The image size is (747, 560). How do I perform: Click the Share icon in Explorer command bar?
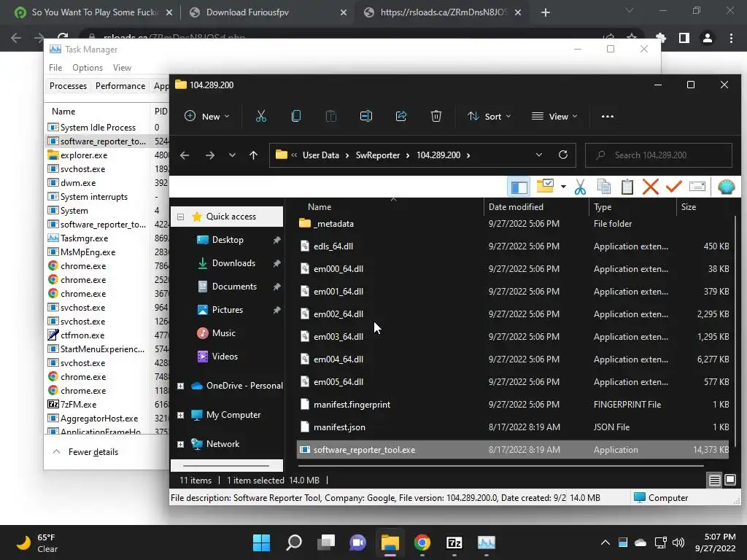tap(401, 116)
